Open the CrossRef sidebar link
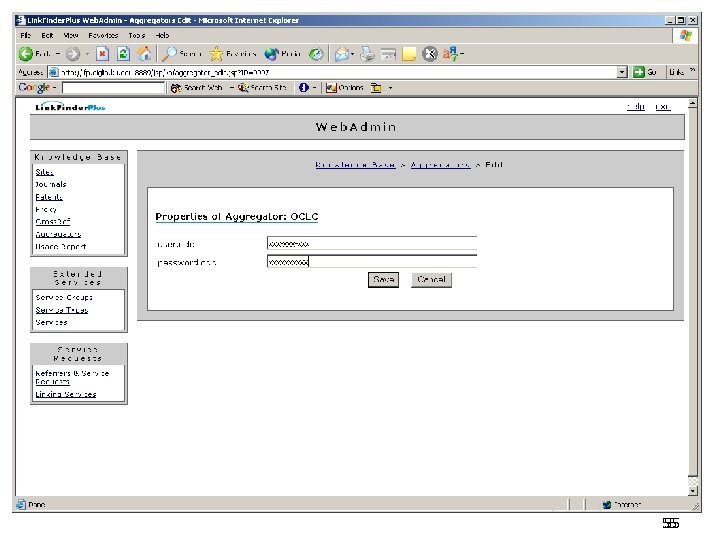Viewport: 720px width, 540px height. pyautogui.click(x=53, y=222)
